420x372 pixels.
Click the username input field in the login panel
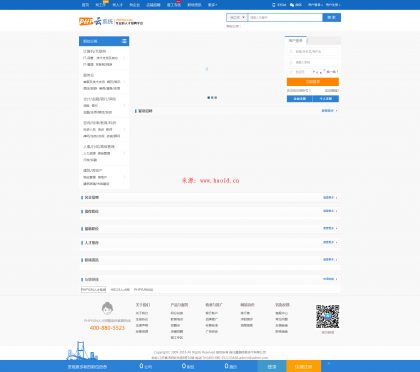point(313,51)
